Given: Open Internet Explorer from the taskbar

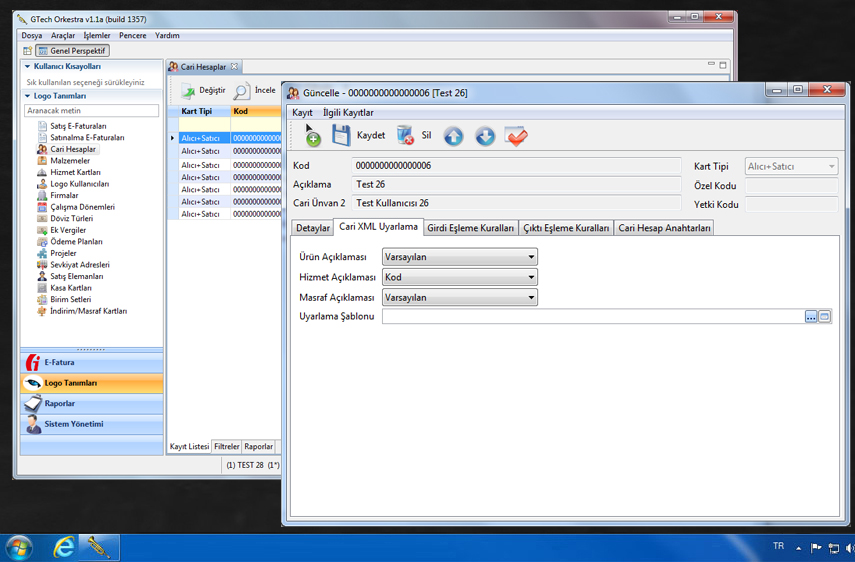Looking at the screenshot, I should (63, 547).
